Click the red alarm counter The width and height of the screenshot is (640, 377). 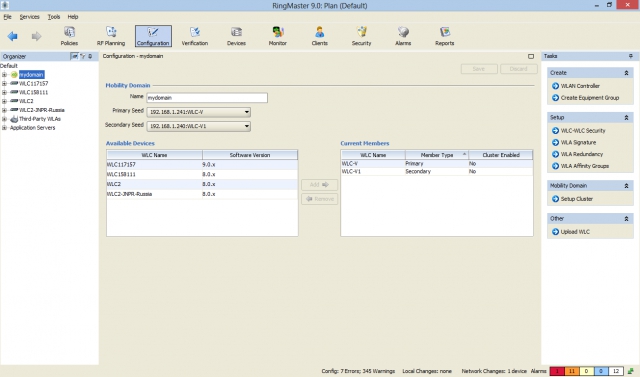tap(557, 371)
